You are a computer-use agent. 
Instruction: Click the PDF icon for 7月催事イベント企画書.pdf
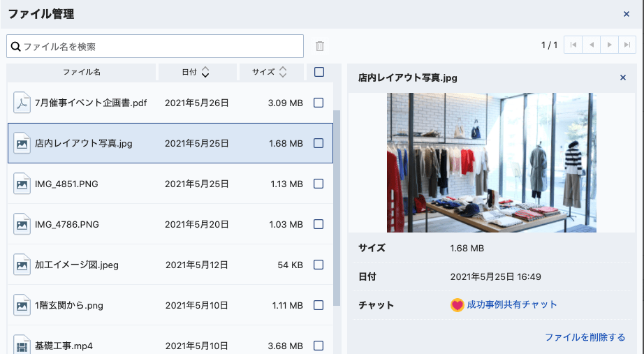click(x=22, y=103)
